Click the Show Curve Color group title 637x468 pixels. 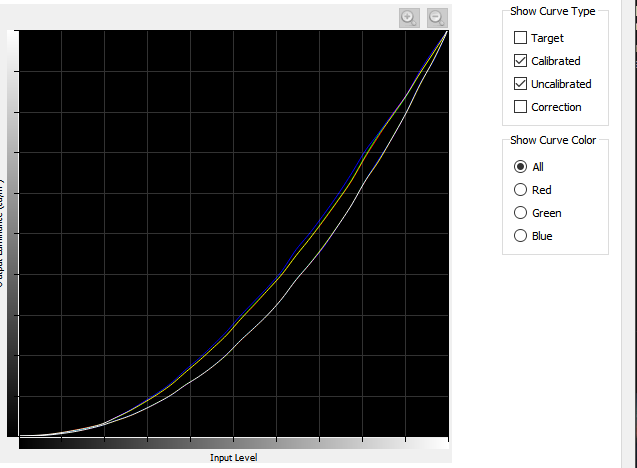point(553,140)
